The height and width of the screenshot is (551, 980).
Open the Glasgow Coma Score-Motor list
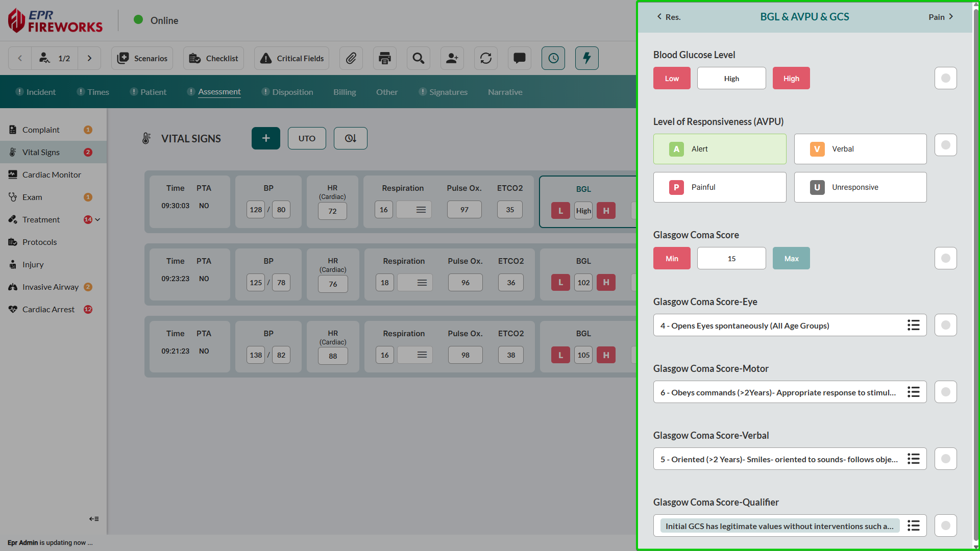[914, 392]
